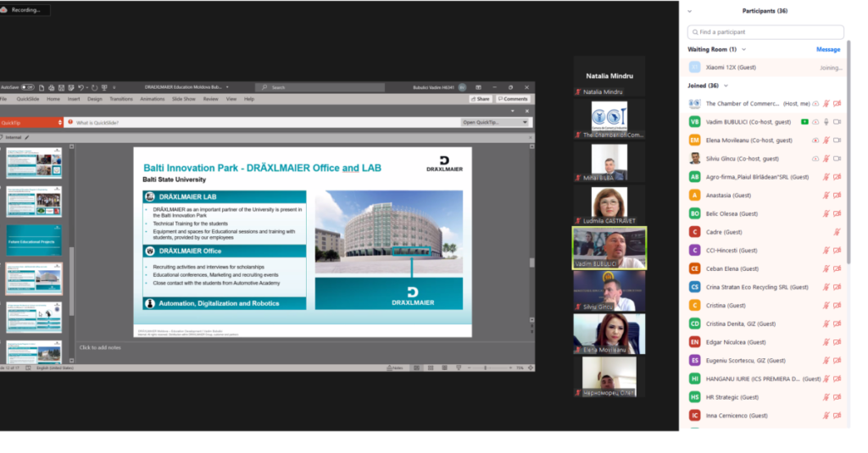Collapse the Joined (36) section chevron
This screenshot has width=868, height=453.
[726, 86]
